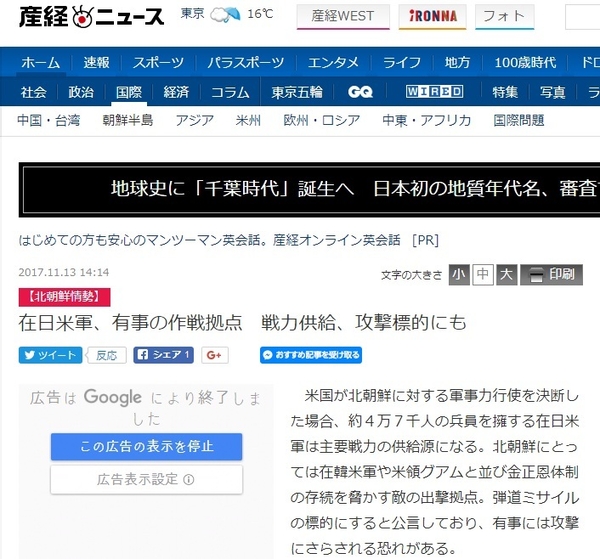This screenshot has width=600, height=559.
Task: Set text size to 大
Action: 507,275
